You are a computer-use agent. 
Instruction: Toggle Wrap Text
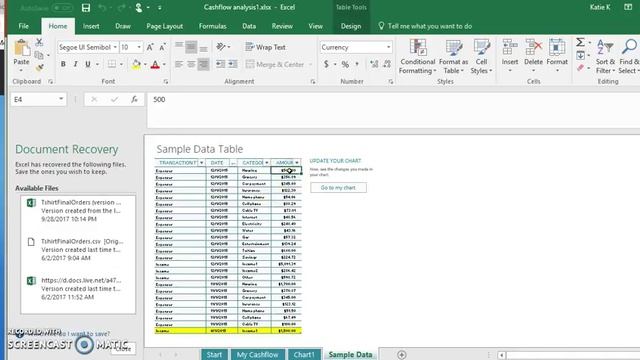(x=265, y=47)
